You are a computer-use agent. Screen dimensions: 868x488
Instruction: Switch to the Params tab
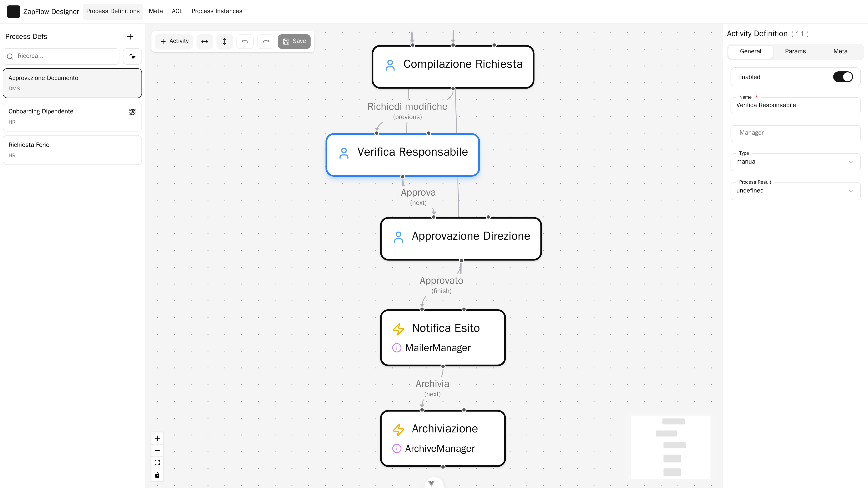tap(795, 52)
